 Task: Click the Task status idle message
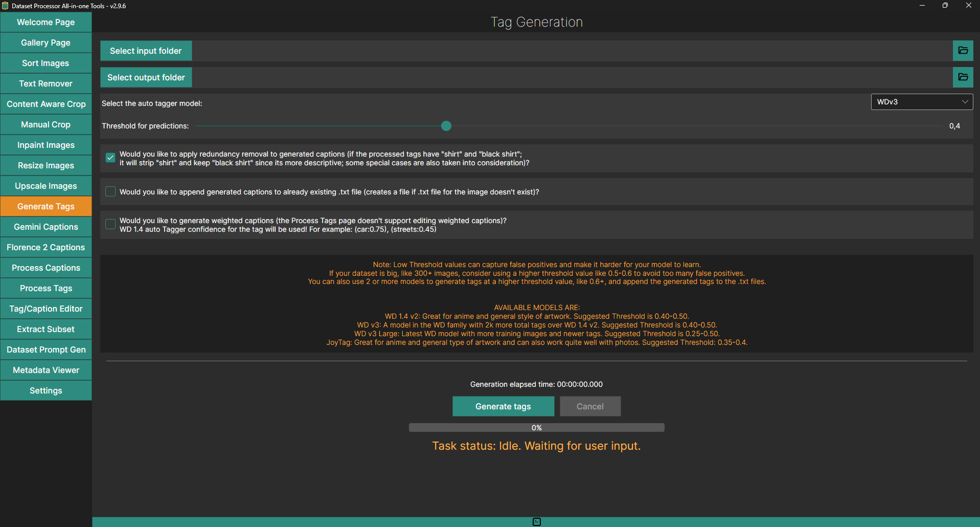[536, 446]
